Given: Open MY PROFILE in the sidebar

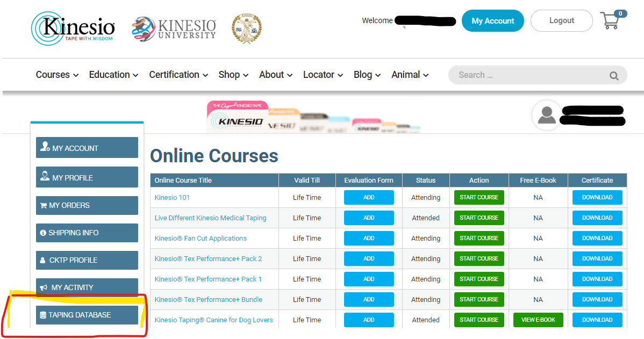Looking at the screenshot, I should tap(87, 177).
